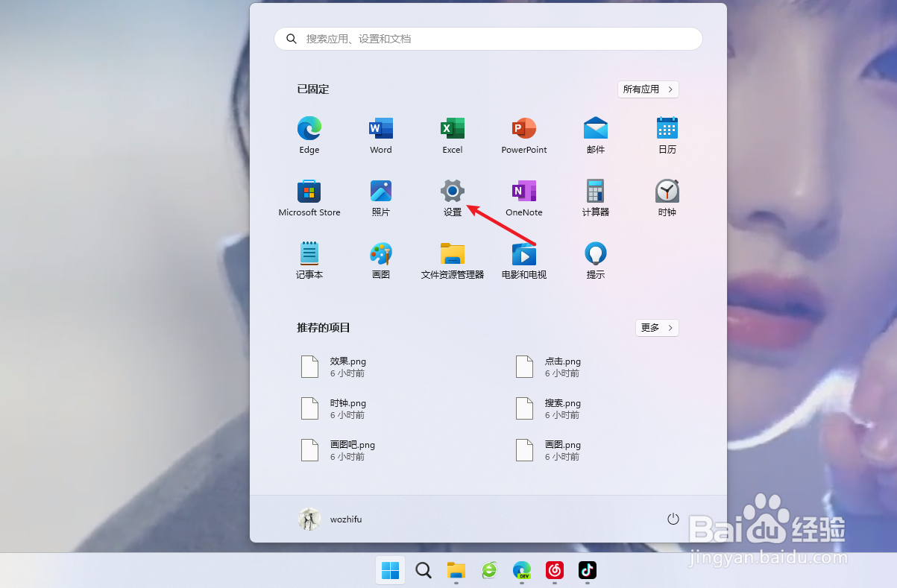Open the 日历 calendar app

[667, 135]
